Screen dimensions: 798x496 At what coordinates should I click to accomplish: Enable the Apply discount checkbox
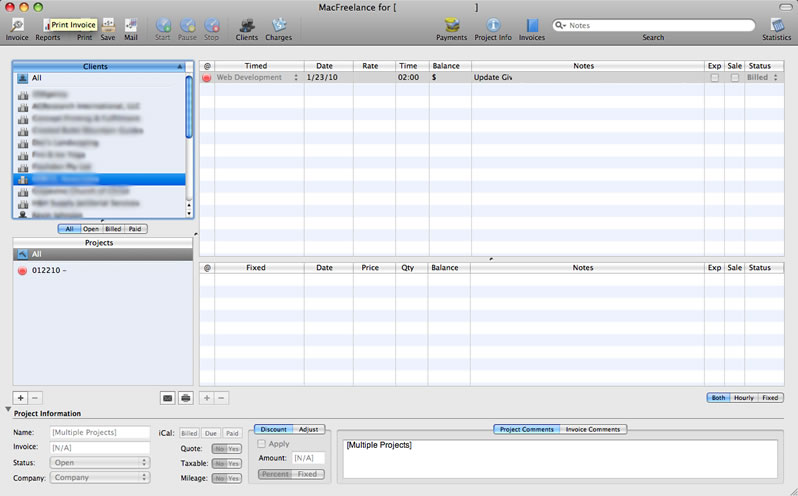click(x=262, y=444)
